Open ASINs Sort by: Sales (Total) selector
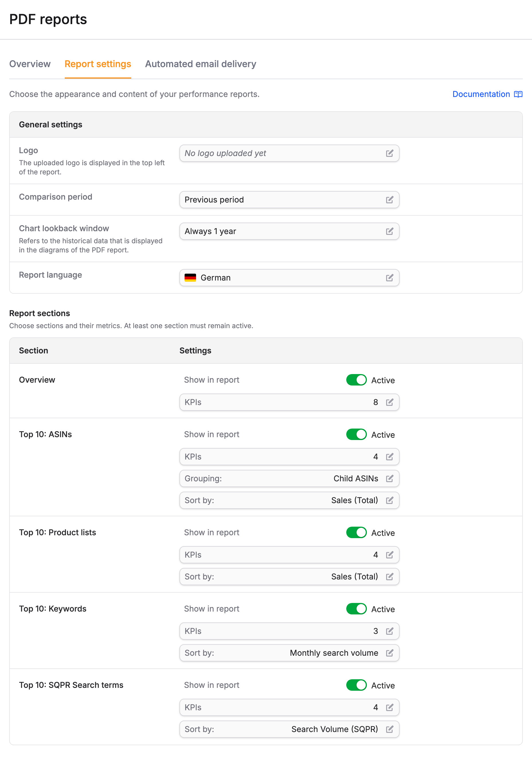Screen dimensions: 532x759 (x=289, y=501)
